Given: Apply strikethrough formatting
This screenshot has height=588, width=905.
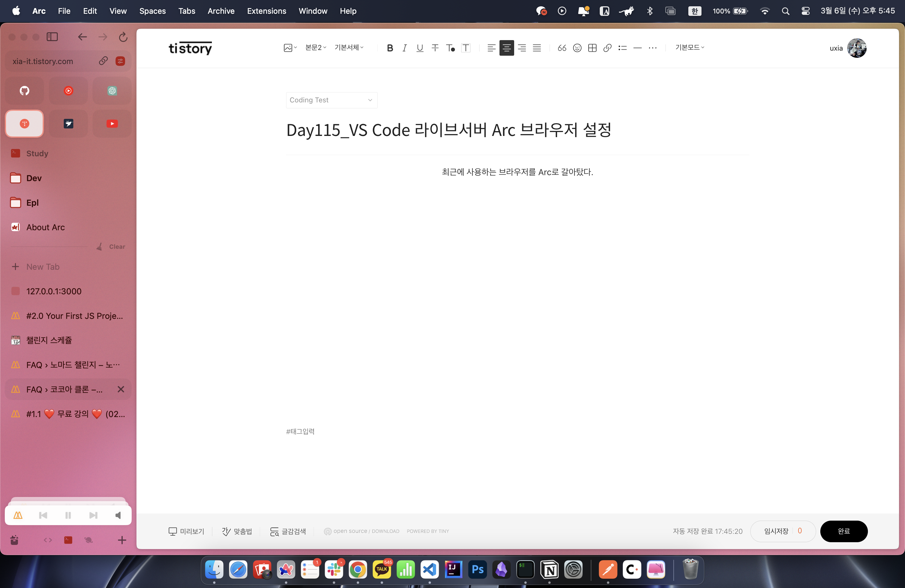Looking at the screenshot, I should tap(435, 48).
